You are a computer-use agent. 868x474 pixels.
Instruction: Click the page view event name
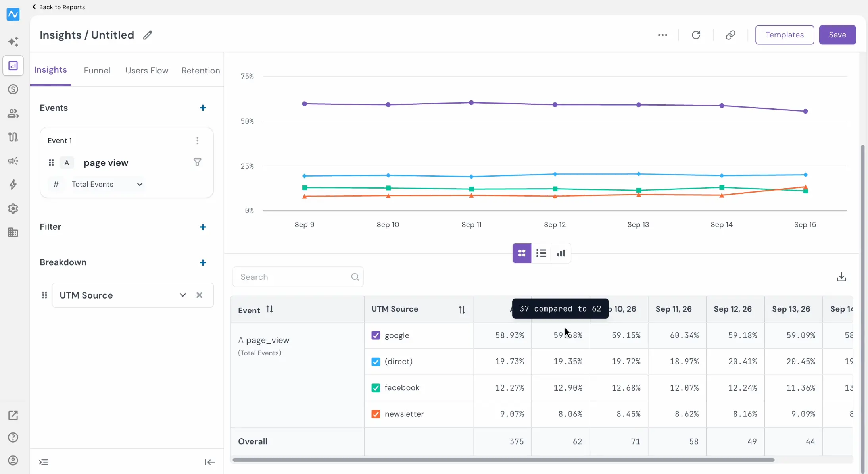106,163
